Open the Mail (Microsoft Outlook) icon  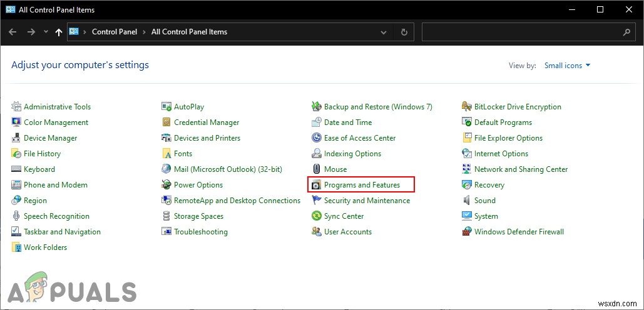166,169
